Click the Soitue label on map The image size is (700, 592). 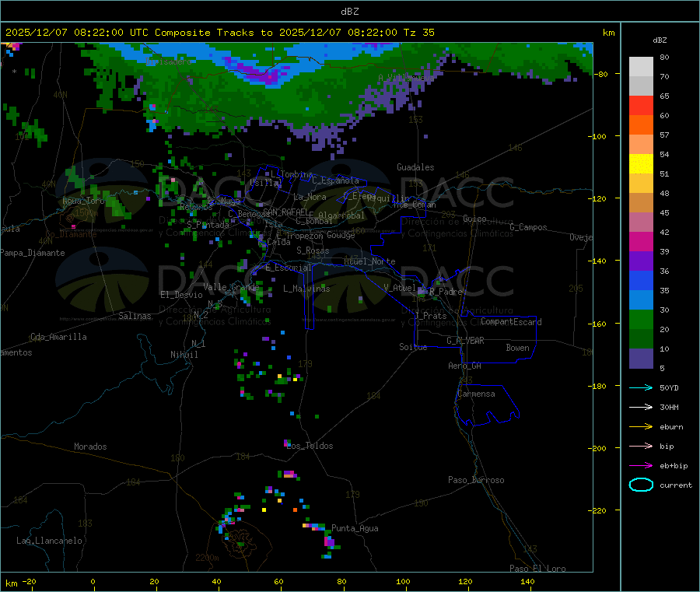click(x=413, y=347)
